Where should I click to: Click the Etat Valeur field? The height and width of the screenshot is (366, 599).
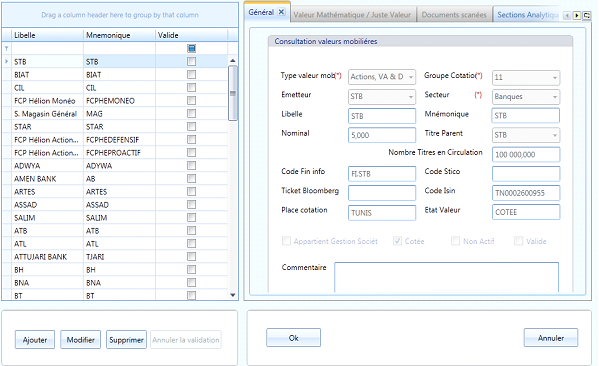pos(526,212)
